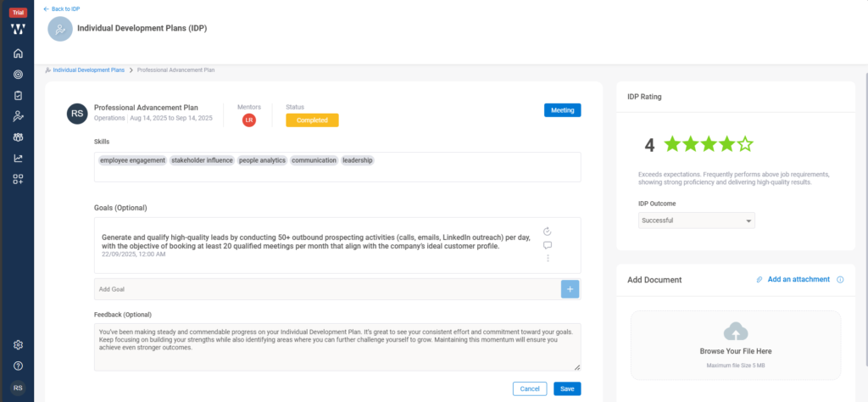Open the goal three-dot options menu
The image size is (868, 402).
point(548,259)
